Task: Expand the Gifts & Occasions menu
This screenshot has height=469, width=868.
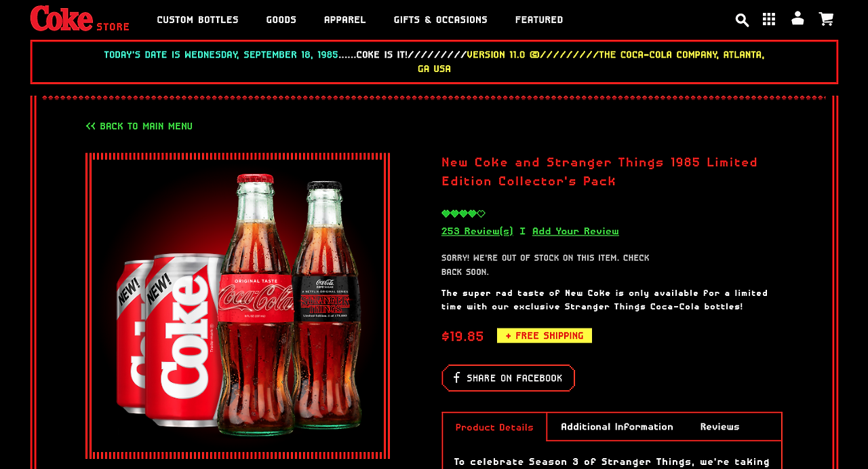Action: pos(441,20)
